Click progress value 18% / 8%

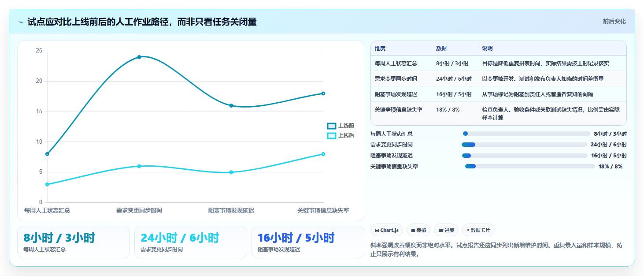(611, 167)
